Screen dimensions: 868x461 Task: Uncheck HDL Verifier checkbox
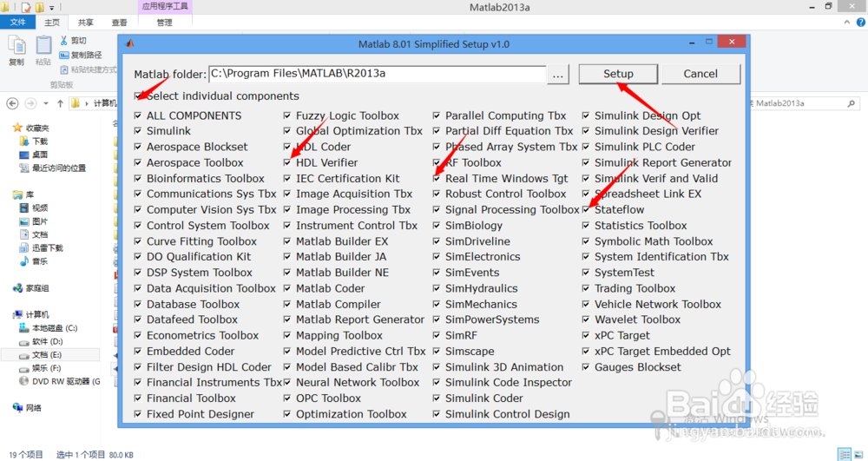(286, 162)
